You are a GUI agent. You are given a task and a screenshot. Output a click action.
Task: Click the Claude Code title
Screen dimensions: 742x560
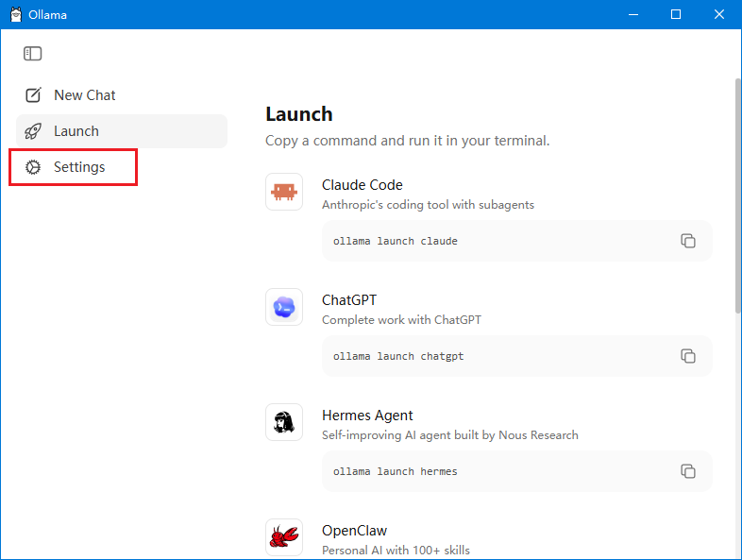pyautogui.click(x=362, y=185)
